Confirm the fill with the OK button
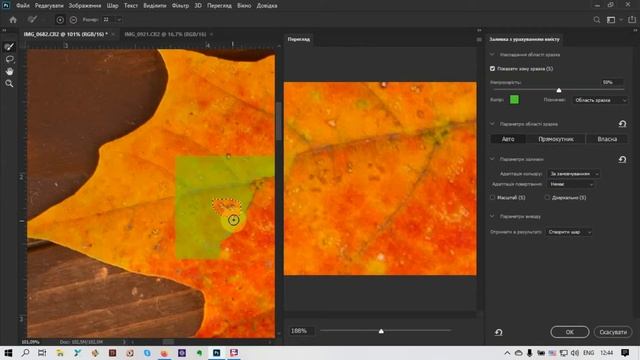The image size is (640, 360). (570, 332)
